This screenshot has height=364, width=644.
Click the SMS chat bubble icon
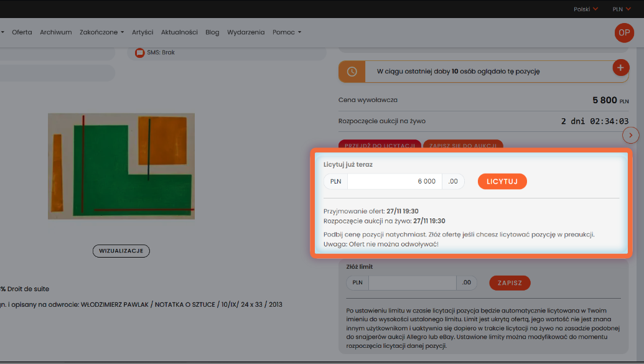[139, 53]
